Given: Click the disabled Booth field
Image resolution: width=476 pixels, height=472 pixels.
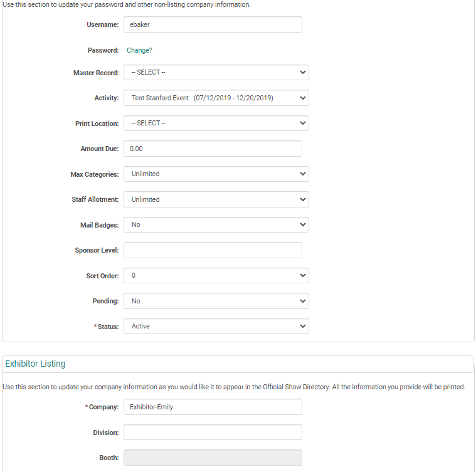Looking at the screenshot, I should (213, 458).
